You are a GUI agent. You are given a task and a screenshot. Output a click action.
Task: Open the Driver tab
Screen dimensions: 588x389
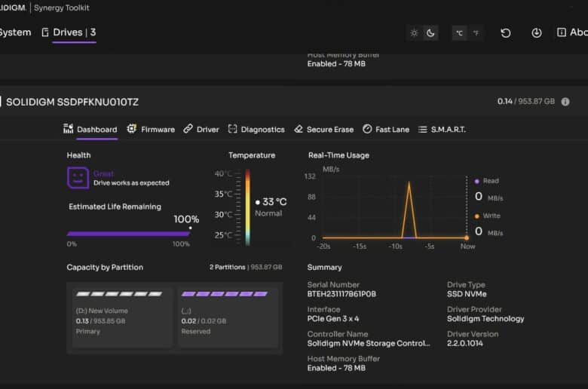pos(201,130)
